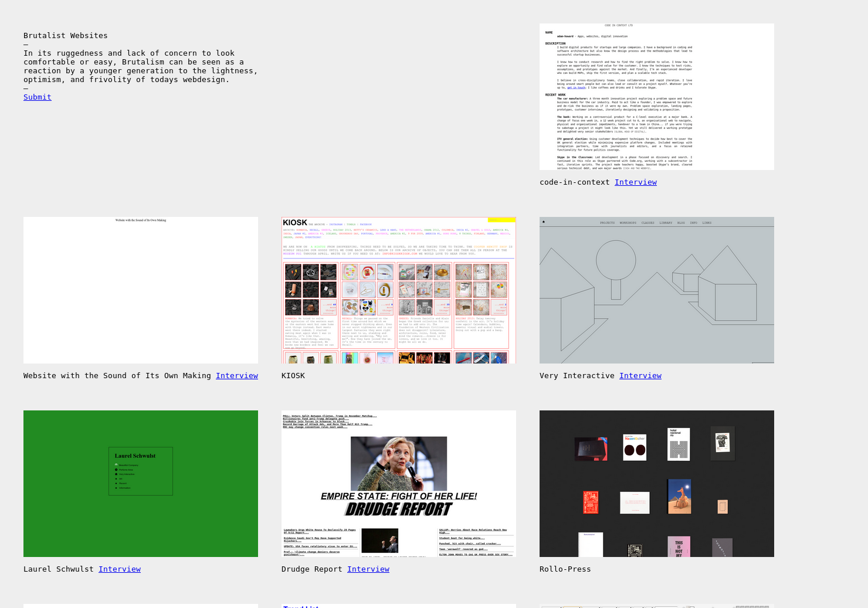The height and width of the screenshot is (608, 868).
Task: Open the COOPER HEWITT SHOP link
Action: [x=490, y=246]
